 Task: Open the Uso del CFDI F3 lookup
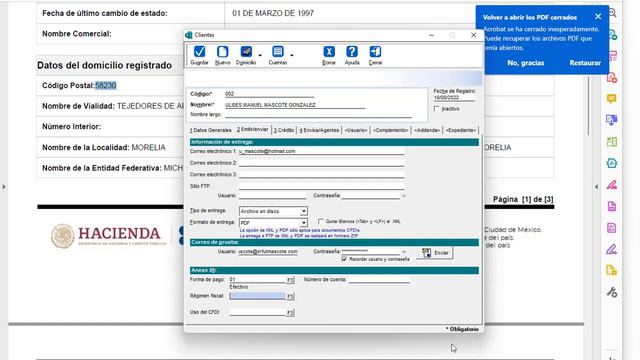coord(290,313)
